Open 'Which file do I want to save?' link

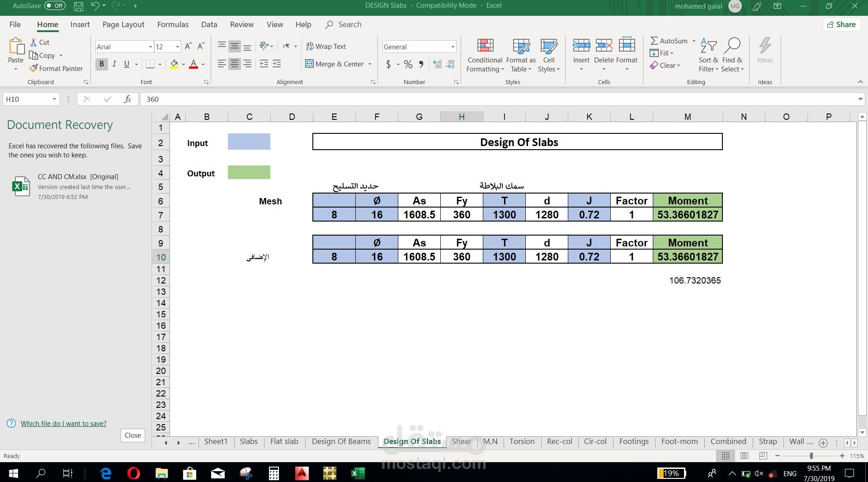click(64, 424)
